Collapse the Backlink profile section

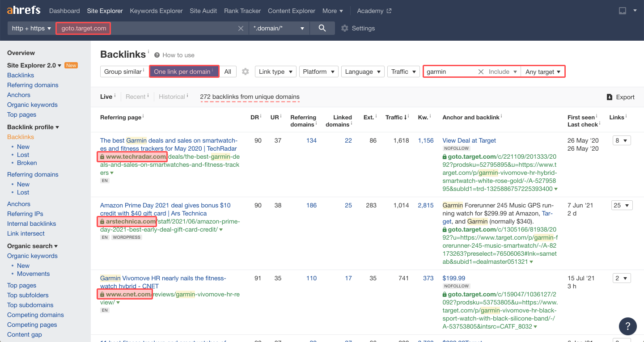click(x=33, y=127)
